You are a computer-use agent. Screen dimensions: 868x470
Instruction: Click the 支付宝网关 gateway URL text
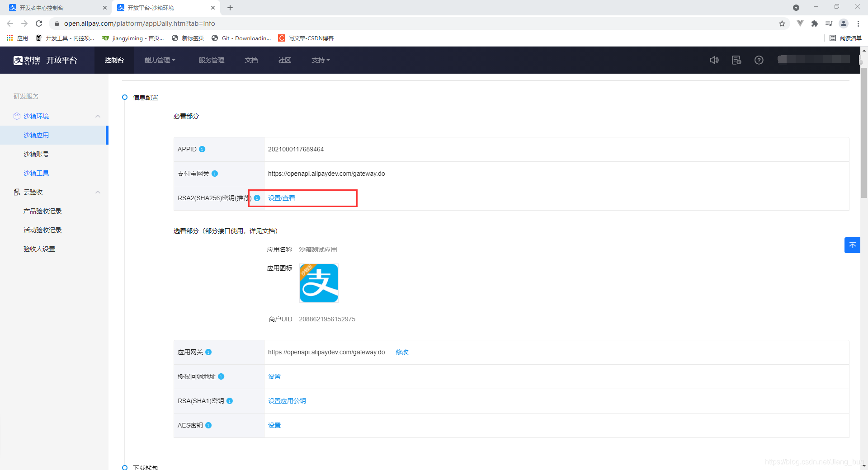(x=326, y=174)
